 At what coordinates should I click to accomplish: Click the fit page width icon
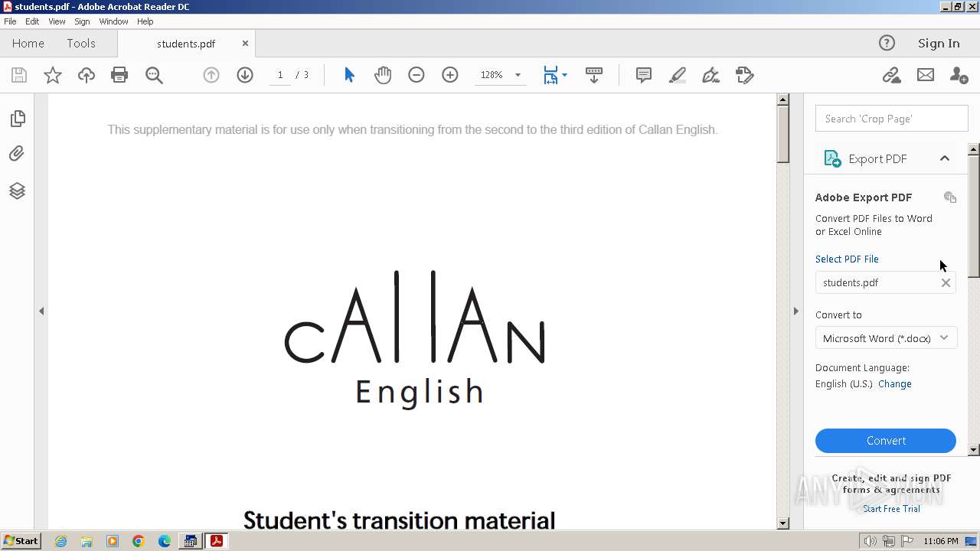click(x=550, y=75)
